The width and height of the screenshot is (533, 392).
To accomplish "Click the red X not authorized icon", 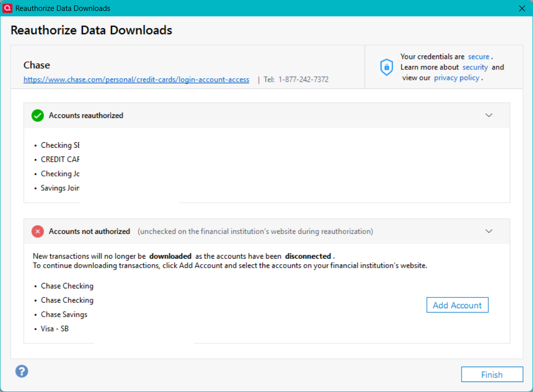I will 38,231.
